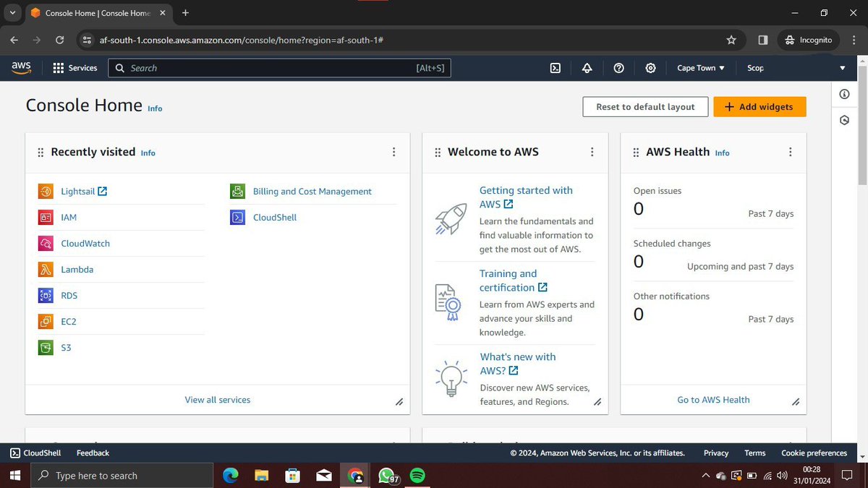Viewport: 868px width, 488px height.
Task: Click the EC2 service icon
Action: [x=46, y=322]
